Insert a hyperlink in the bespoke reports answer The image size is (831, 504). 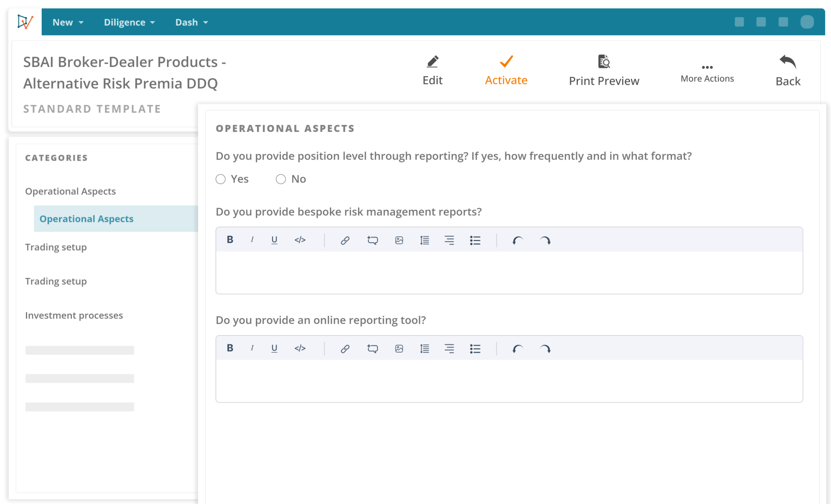click(x=345, y=240)
